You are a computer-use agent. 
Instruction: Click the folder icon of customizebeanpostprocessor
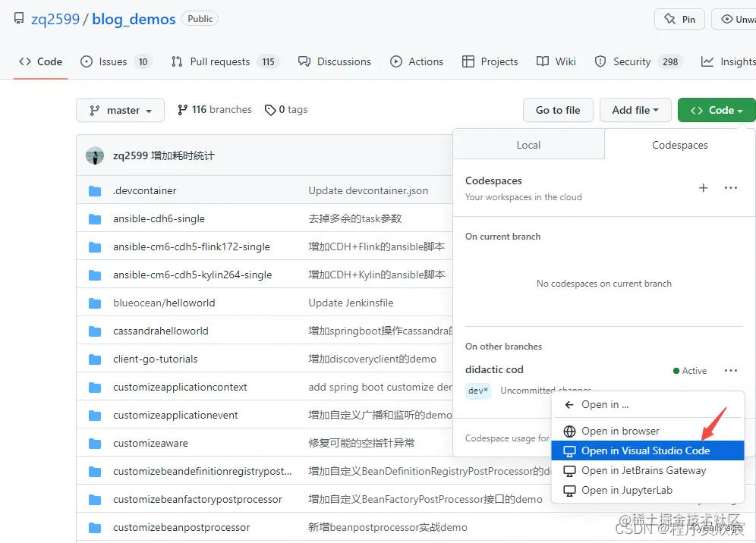(95, 528)
